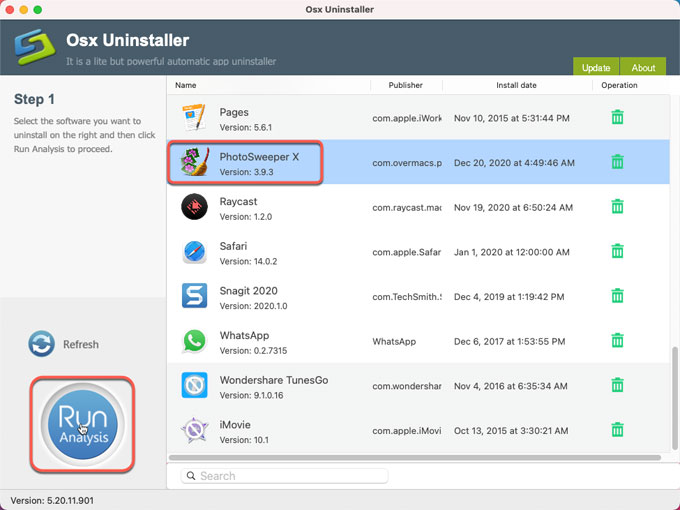The image size is (680, 510).
Task: Select the Safari compass icon
Action: (194, 252)
